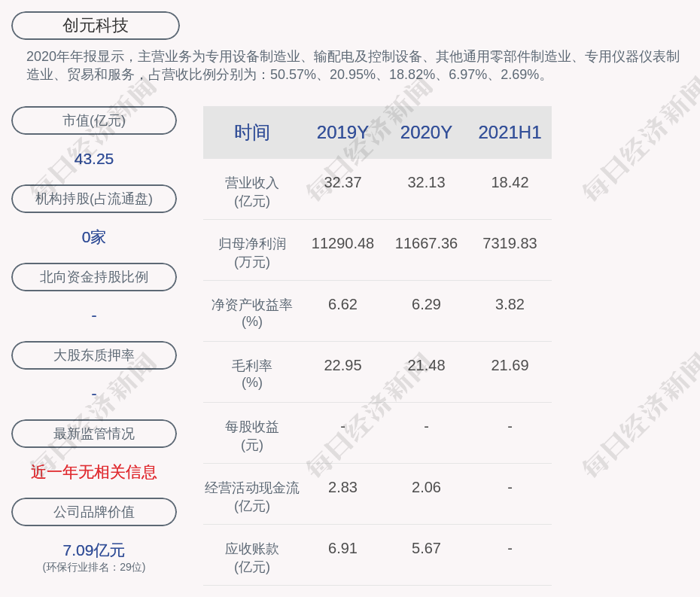The width and height of the screenshot is (700, 597).
Task: Click the 环保行业排名：29位 note
Action: (94, 567)
